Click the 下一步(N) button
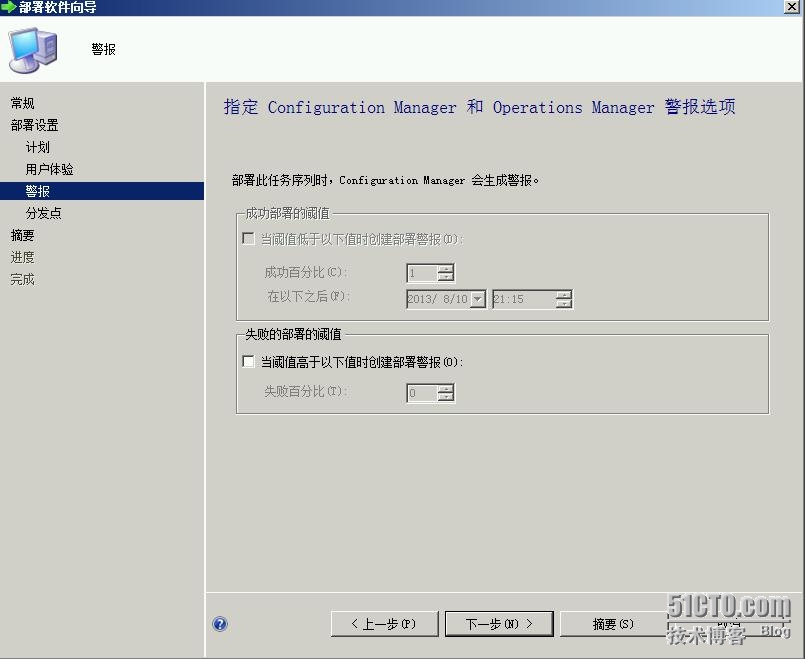The image size is (805, 659). pyautogui.click(x=499, y=624)
